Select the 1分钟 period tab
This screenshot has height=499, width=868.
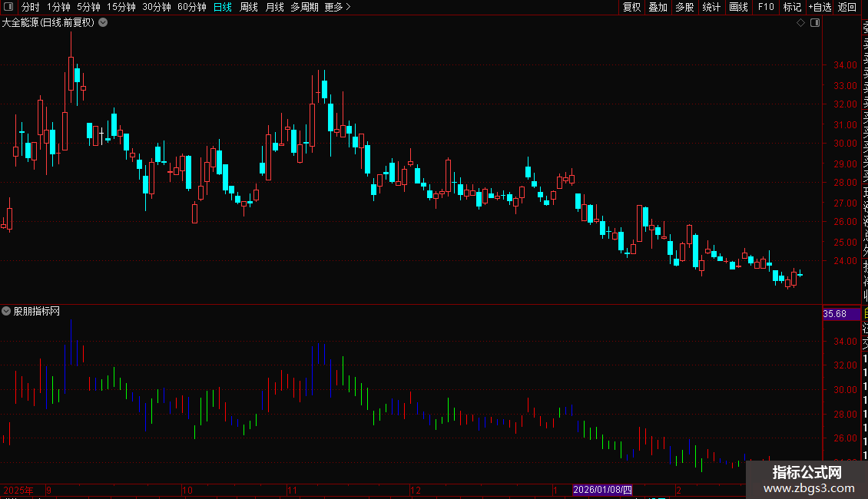point(58,7)
